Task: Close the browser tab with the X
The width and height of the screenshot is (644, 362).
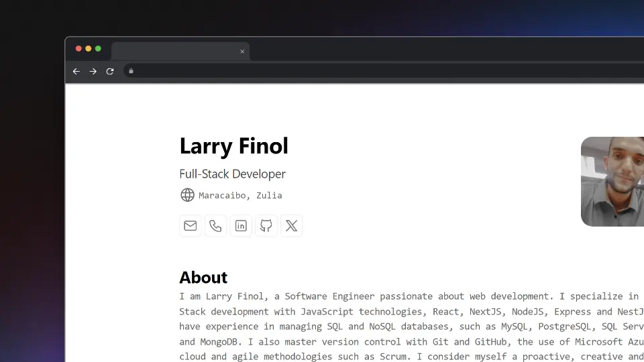Action: [242, 52]
